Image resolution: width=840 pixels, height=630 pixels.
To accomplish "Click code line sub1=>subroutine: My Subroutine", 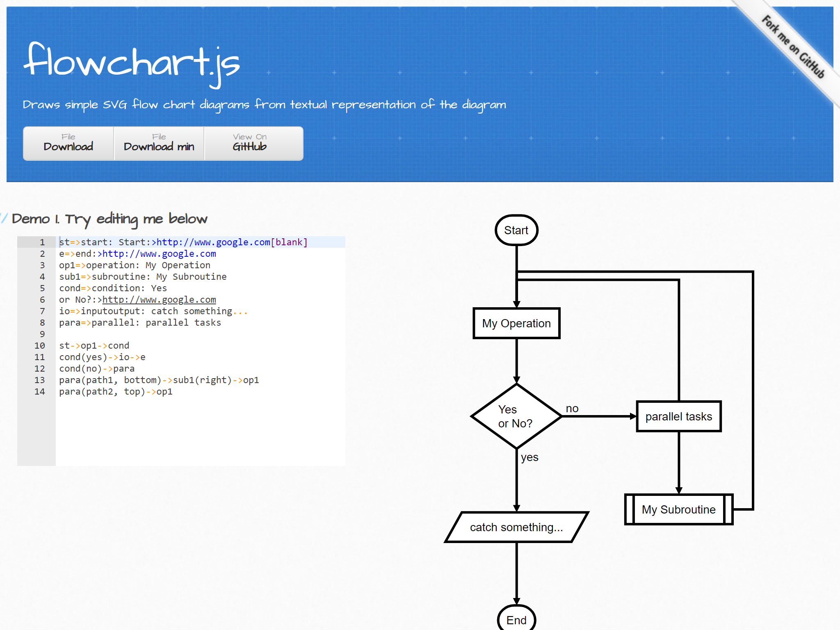I will click(143, 276).
